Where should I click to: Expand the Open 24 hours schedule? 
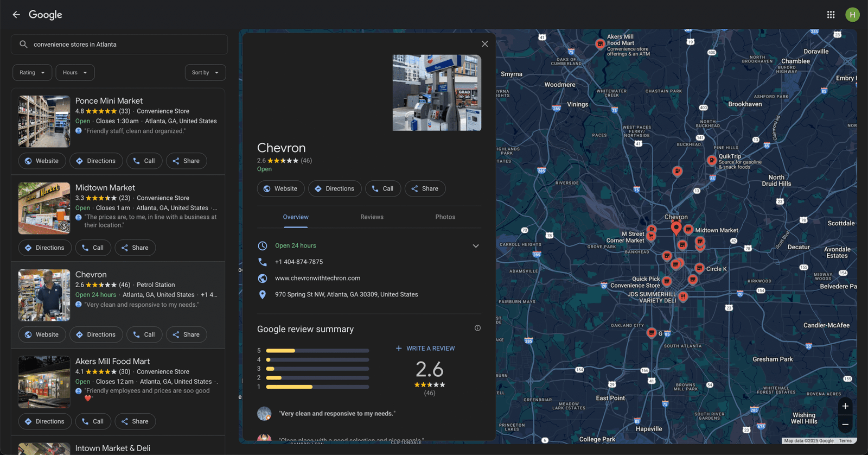pos(476,246)
